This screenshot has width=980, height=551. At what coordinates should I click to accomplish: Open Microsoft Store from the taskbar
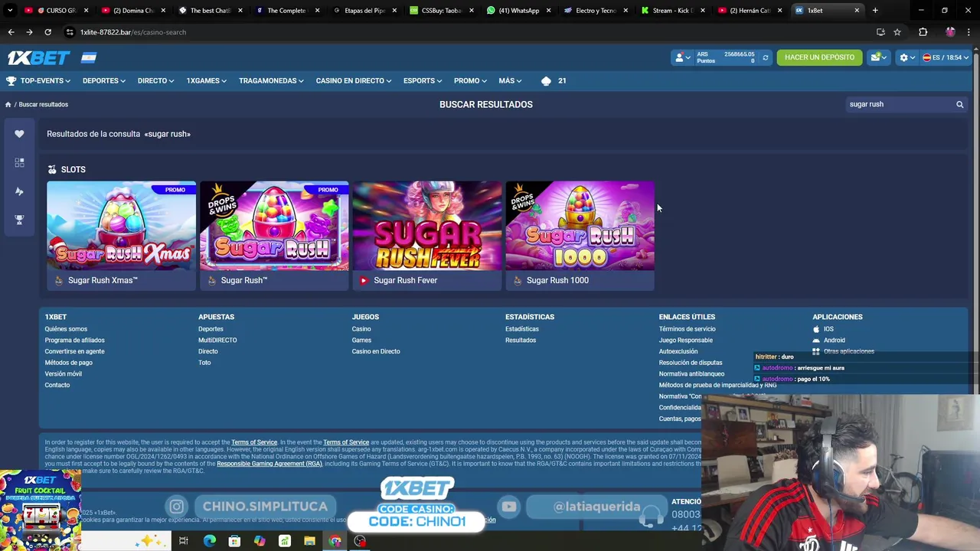[234, 541]
